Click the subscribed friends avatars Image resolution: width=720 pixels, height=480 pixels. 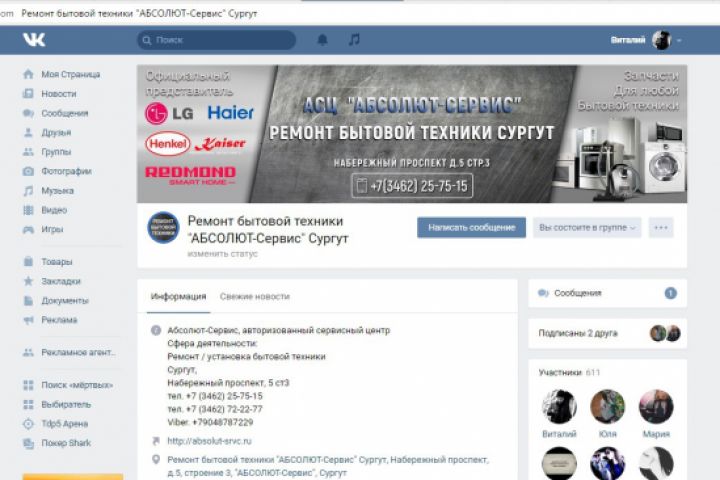[x=665, y=333]
